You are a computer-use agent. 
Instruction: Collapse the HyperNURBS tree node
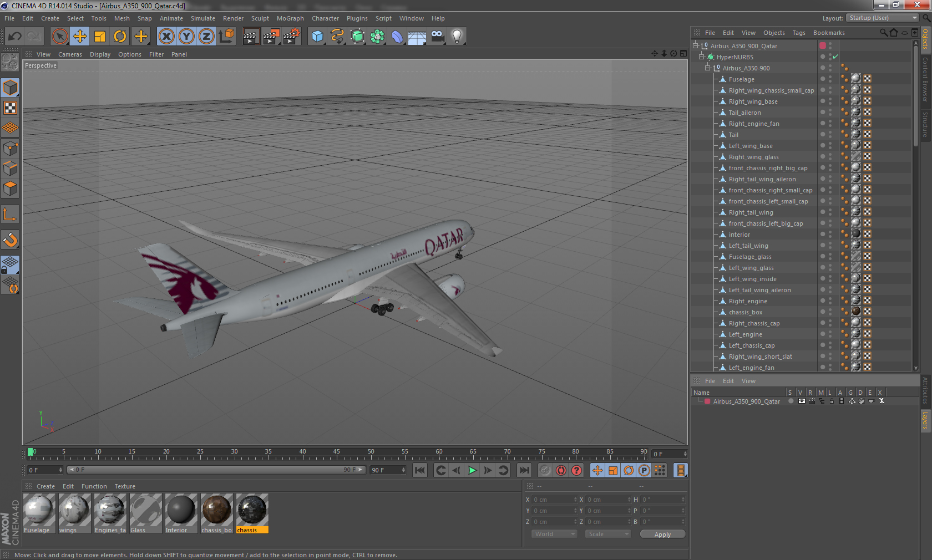click(701, 57)
